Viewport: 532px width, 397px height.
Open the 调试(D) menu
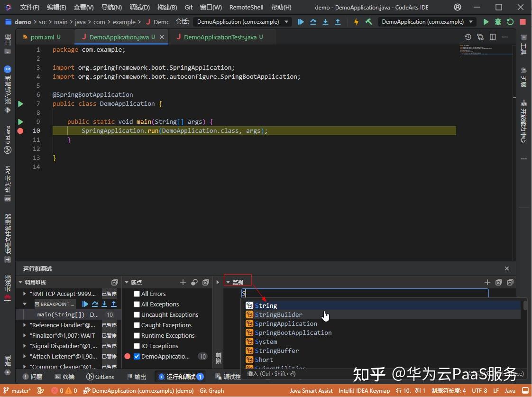coord(139,7)
